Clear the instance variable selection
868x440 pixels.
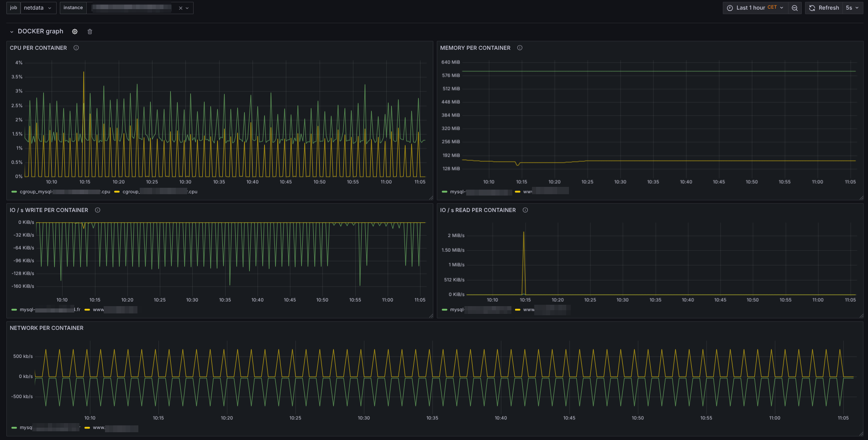click(180, 8)
